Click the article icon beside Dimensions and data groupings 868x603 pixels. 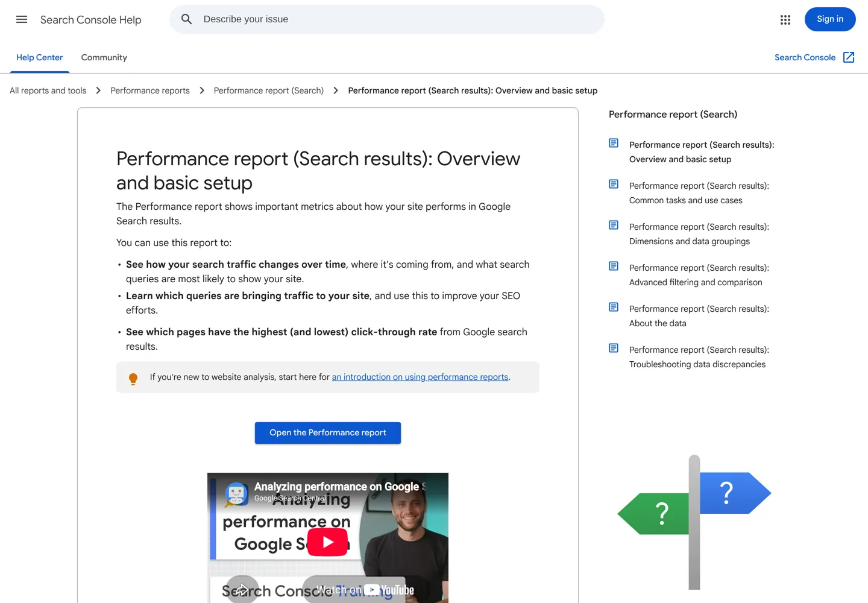click(x=614, y=225)
